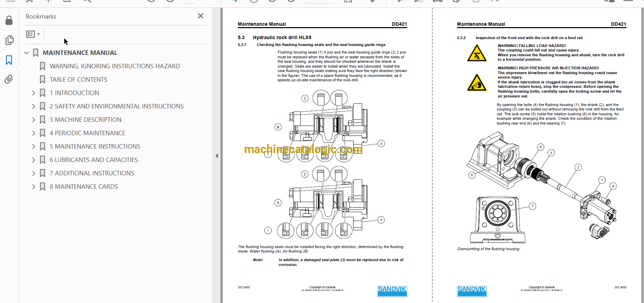Click the 'WARNING! FALLING LOAD HAZARD!' text
Image resolution: width=644 pixels, height=303 pixels.
(x=532, y=46)
